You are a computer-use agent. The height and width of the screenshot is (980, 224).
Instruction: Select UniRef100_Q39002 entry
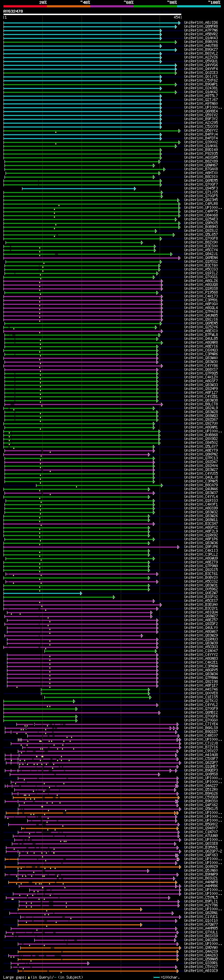tap(201, 142)
